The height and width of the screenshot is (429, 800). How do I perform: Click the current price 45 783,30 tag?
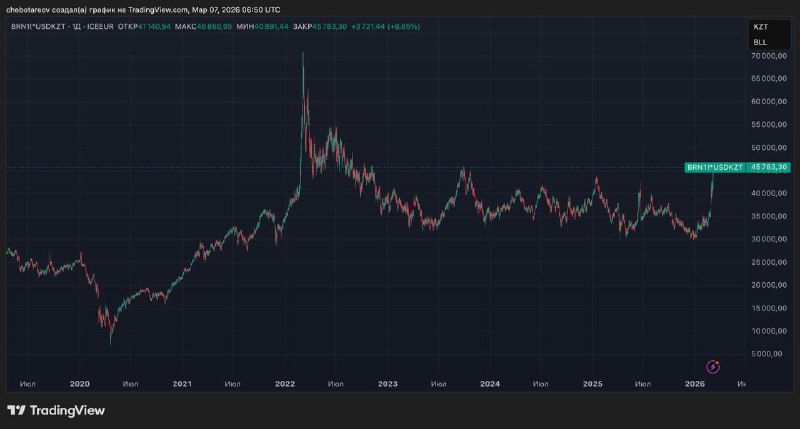(769, 166)
